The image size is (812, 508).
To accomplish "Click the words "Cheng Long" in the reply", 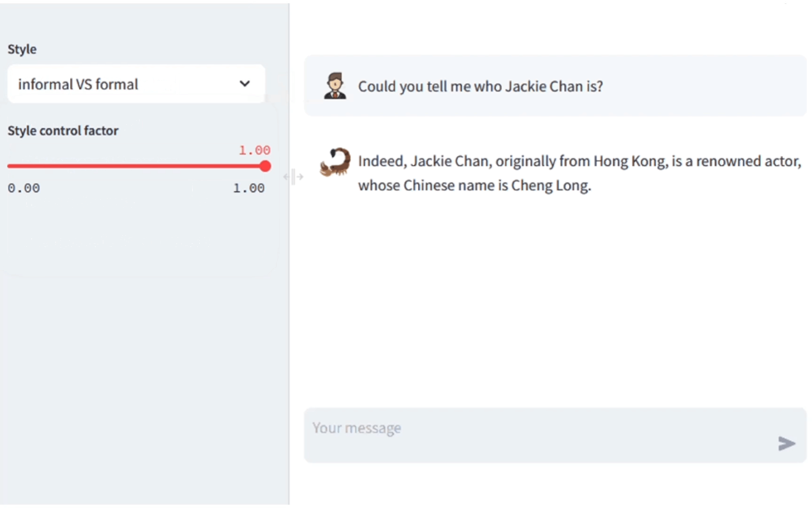I will click(550, 185).
